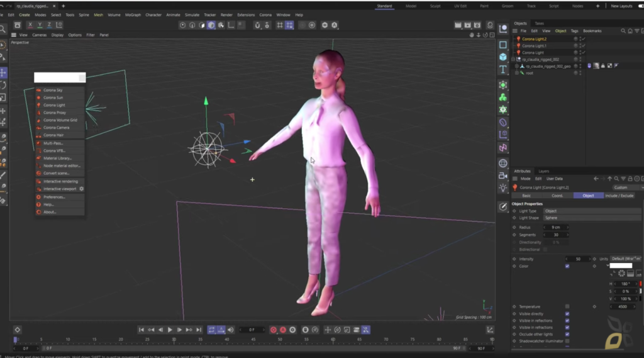Open the Custom mode dropdown in Attributes

click(627, 187)
